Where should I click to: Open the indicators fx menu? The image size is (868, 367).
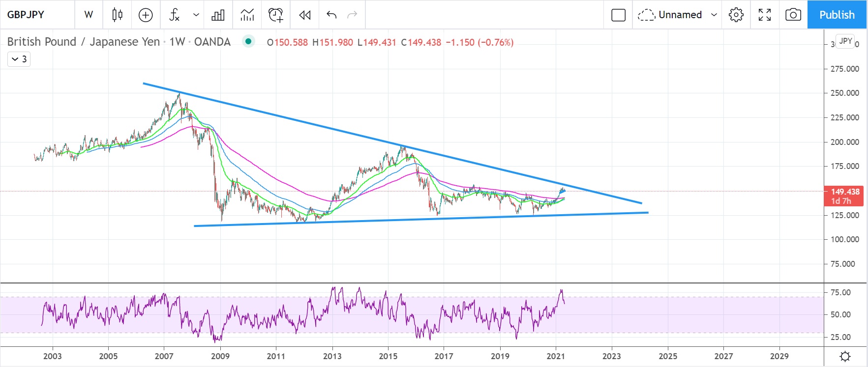point(174,15)
